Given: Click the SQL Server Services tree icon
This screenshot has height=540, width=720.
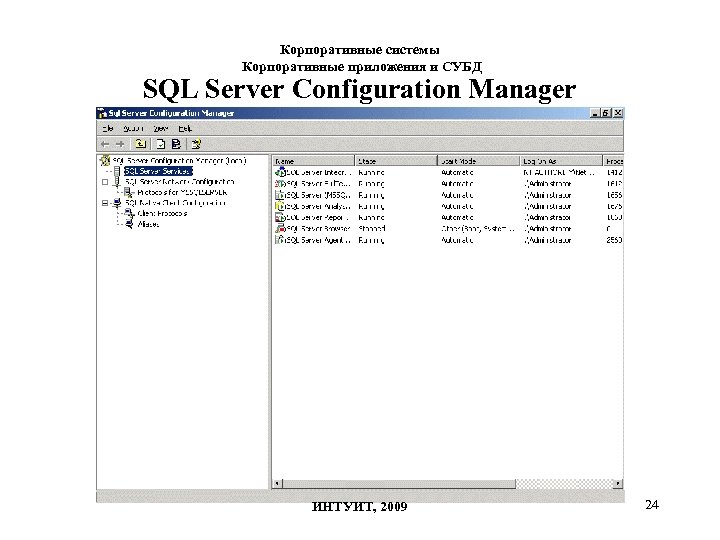Looking at the screenshot, I should coord(117,171).
